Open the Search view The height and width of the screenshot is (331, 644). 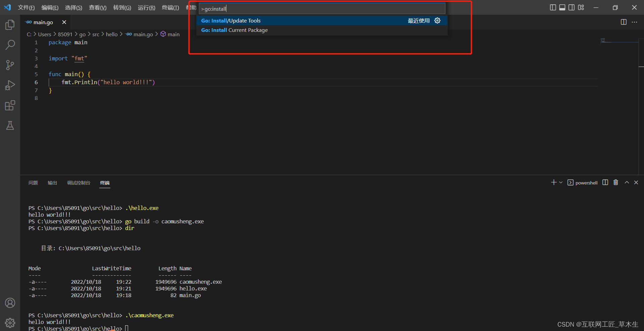coord(10,45)
